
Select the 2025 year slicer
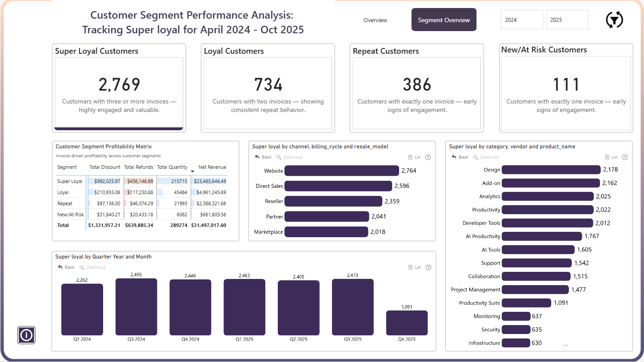[567, 20]
